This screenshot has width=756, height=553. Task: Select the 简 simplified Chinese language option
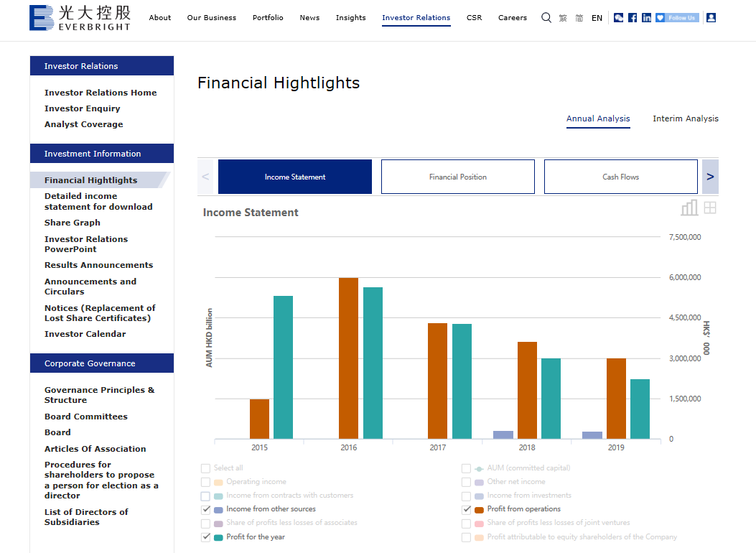click(579, 17)
